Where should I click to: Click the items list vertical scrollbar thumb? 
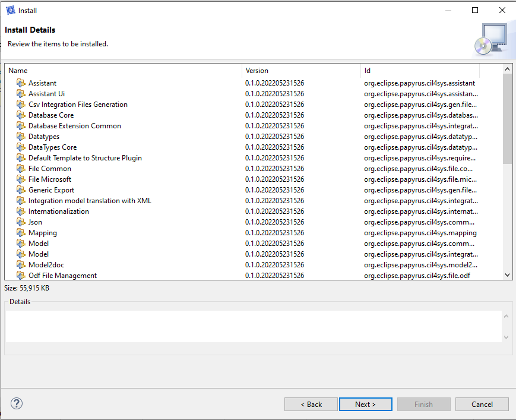[507, 118]
